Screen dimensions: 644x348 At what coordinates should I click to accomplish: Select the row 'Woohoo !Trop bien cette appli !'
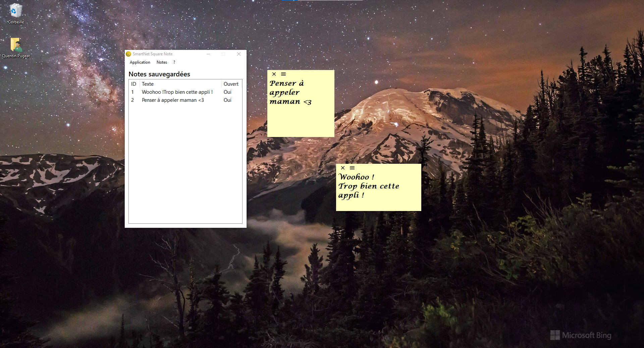pos(185,92)
